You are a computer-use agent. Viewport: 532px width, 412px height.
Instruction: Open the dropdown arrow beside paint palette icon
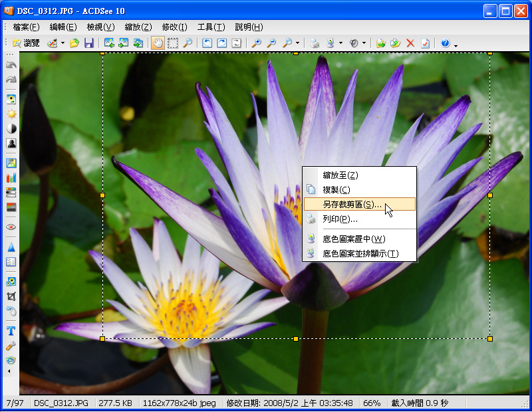coord(63,43)
